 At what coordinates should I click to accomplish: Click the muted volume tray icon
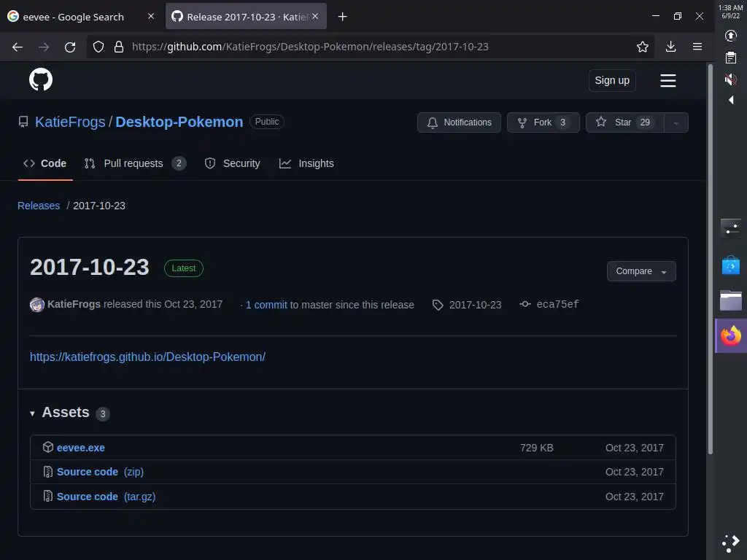coord(731,79)
